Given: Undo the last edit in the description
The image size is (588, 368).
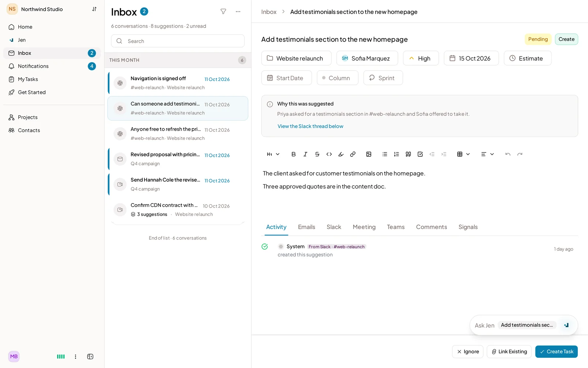Looking at the screenshot, I should coord(508,154).
